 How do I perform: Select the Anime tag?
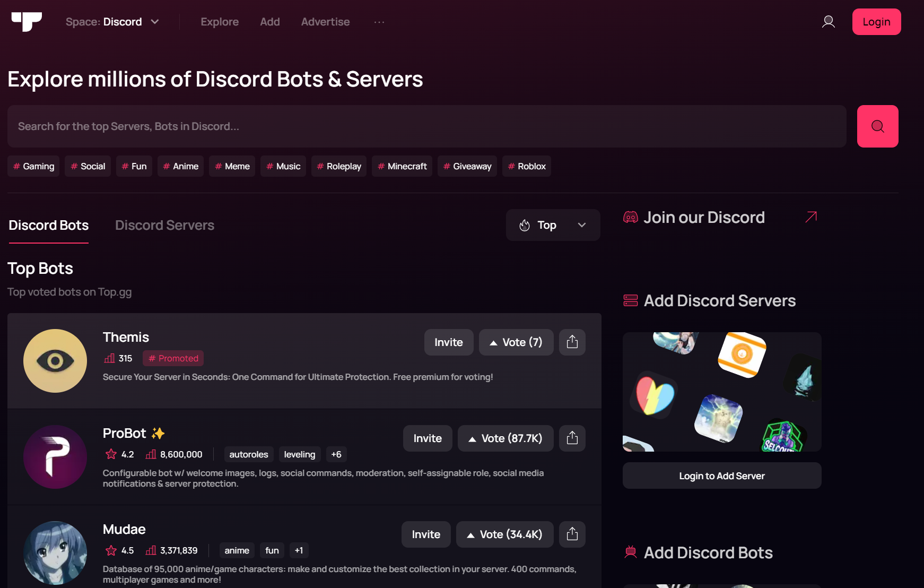[x=181, y=166]
